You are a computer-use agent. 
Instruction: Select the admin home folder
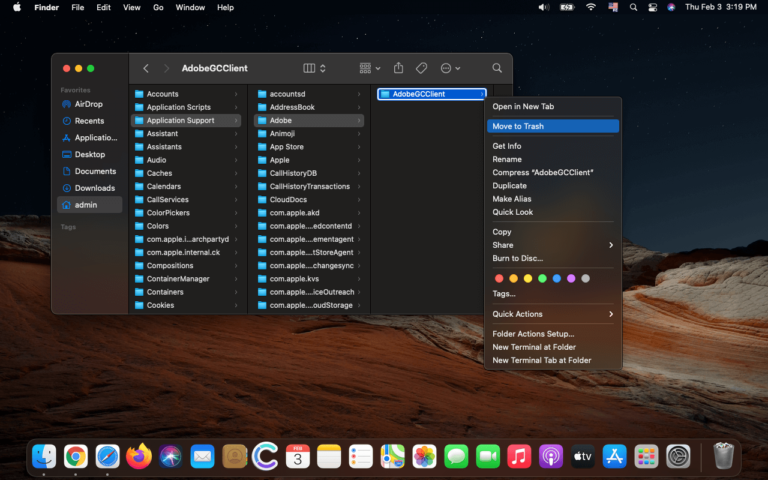click(x=90, y=205)
